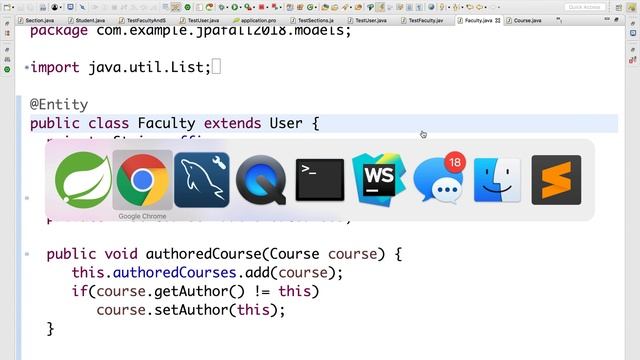
Task: Collapse the authoredCourse method fold marker
Action: click(27, 254)
